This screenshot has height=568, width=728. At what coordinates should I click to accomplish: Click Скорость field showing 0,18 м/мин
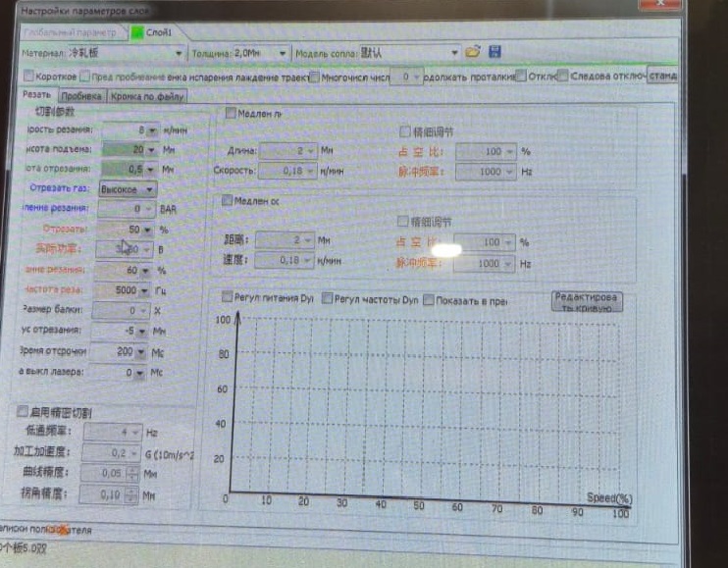286,171
